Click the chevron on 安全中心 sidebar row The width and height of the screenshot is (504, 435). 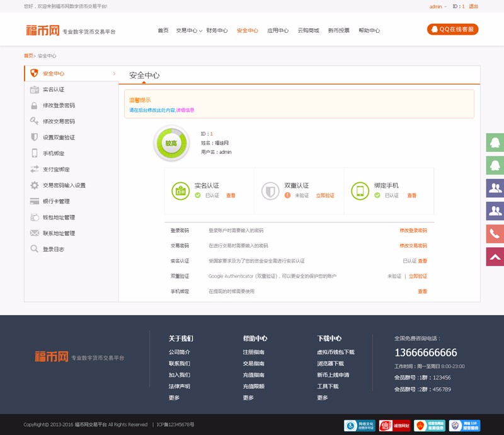pos(114,74)
